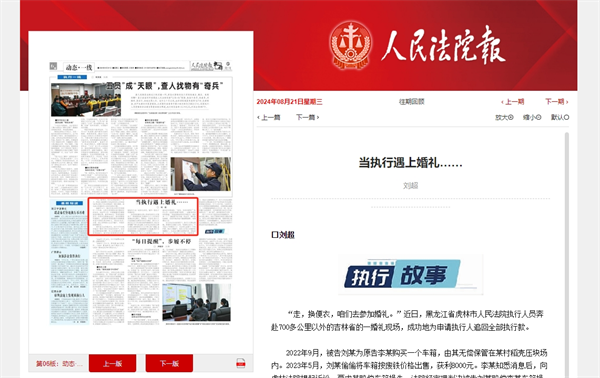Shrink text with 缩小 icon
This screenshot has width=600, height=378.
pos(532,117)
